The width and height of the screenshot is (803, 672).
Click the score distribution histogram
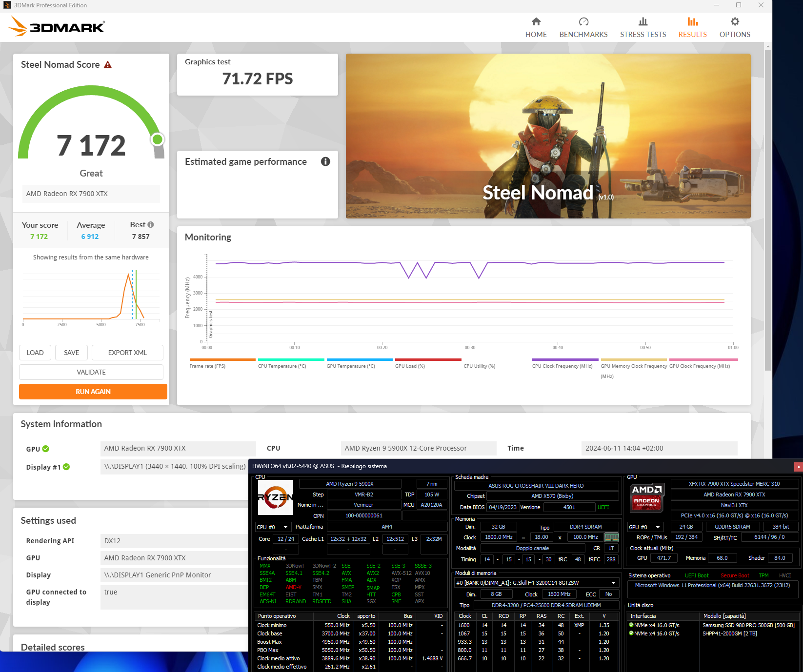click(91, 296)
